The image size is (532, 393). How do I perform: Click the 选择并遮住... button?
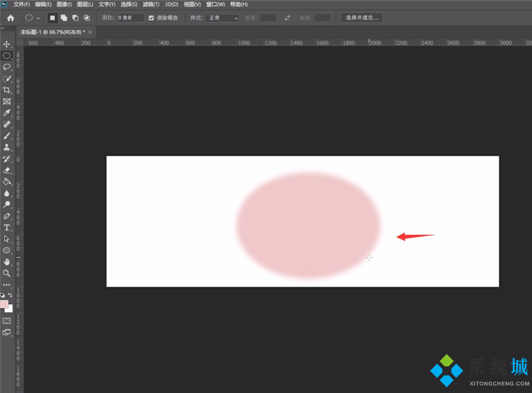(x=362, y=18)
